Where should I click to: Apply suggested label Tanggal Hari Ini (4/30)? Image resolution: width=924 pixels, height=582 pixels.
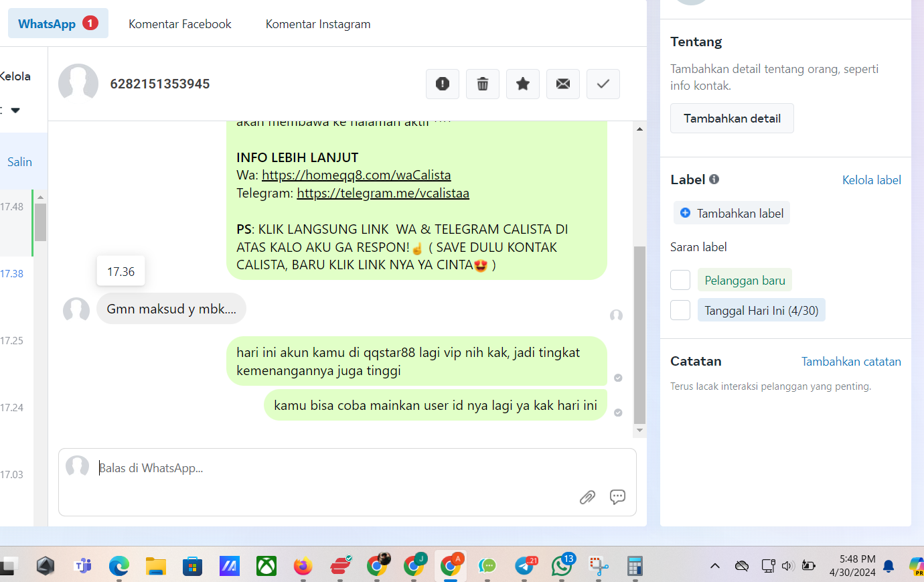click(x=761, y=310)
